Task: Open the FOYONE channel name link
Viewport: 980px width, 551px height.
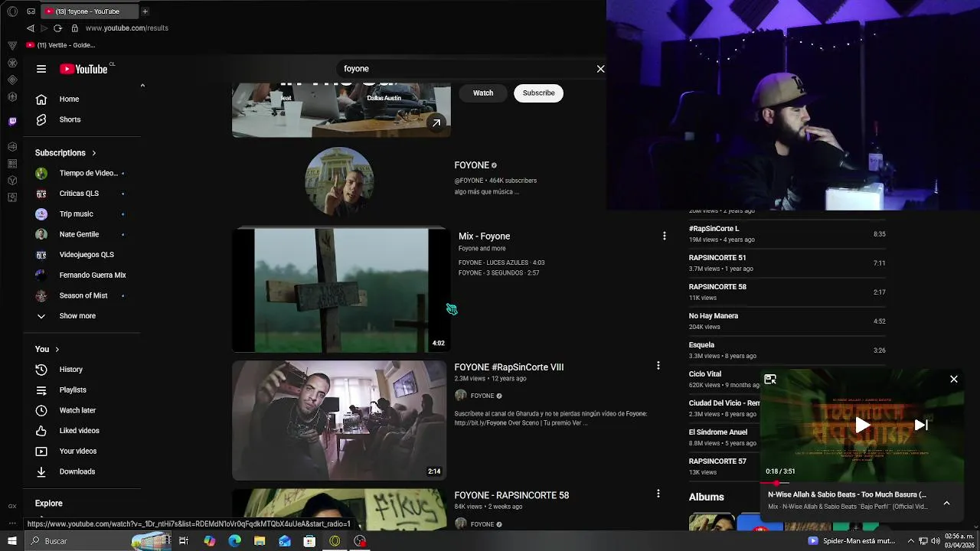Action: tap(472, 165)
